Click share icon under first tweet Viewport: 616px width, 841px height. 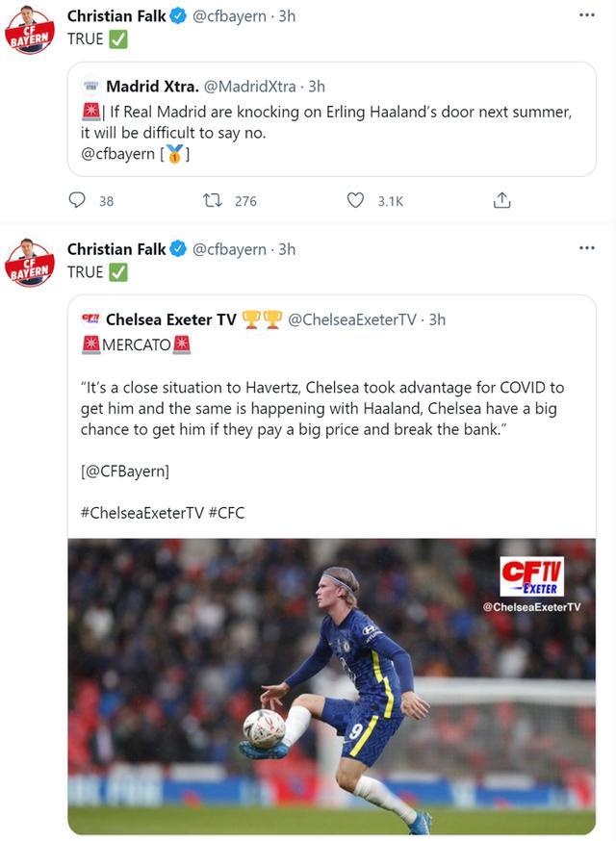(501, 200)
